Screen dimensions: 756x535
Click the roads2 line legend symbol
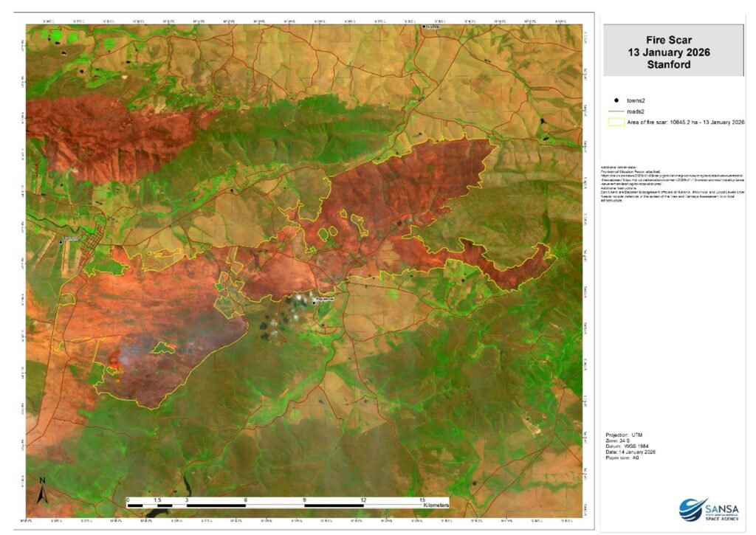[x=615, y=111]
